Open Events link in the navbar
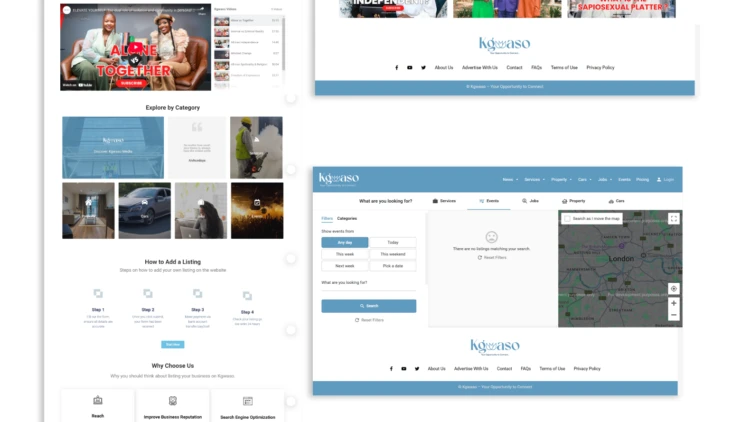The height and width of the screenshot is (422, 750). pyautogui.click(x=624, y=179)
